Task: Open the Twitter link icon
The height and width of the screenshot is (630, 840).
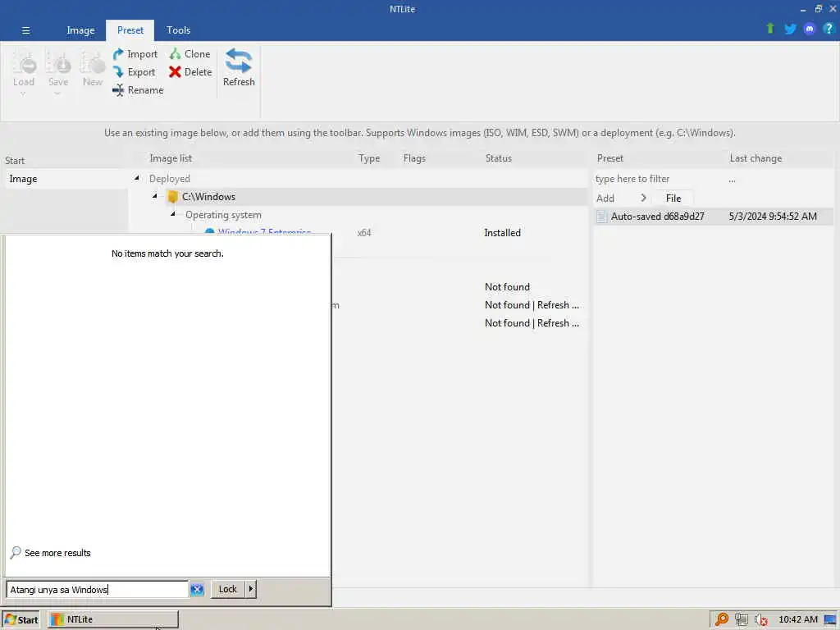Action: 790,29
